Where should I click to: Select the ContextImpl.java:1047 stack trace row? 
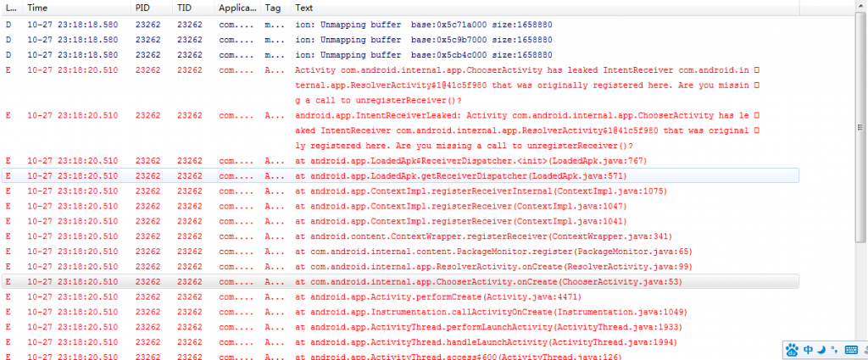point(400,207)
